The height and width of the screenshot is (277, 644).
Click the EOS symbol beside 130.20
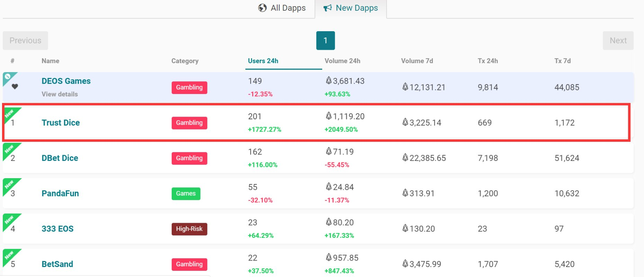click(x=405, y=228)
